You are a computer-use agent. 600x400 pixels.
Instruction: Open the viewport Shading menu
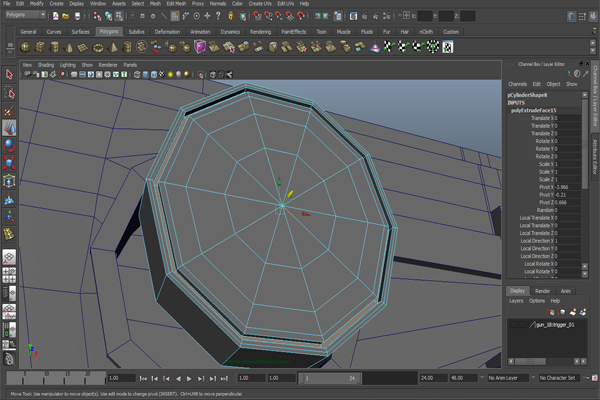(x=46, y=65)
